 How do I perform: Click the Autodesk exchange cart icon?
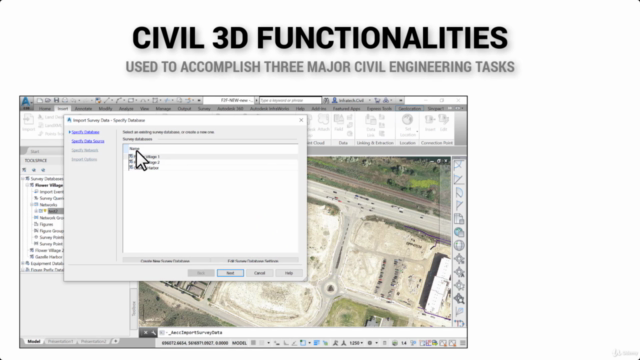[x=378, y=100]
